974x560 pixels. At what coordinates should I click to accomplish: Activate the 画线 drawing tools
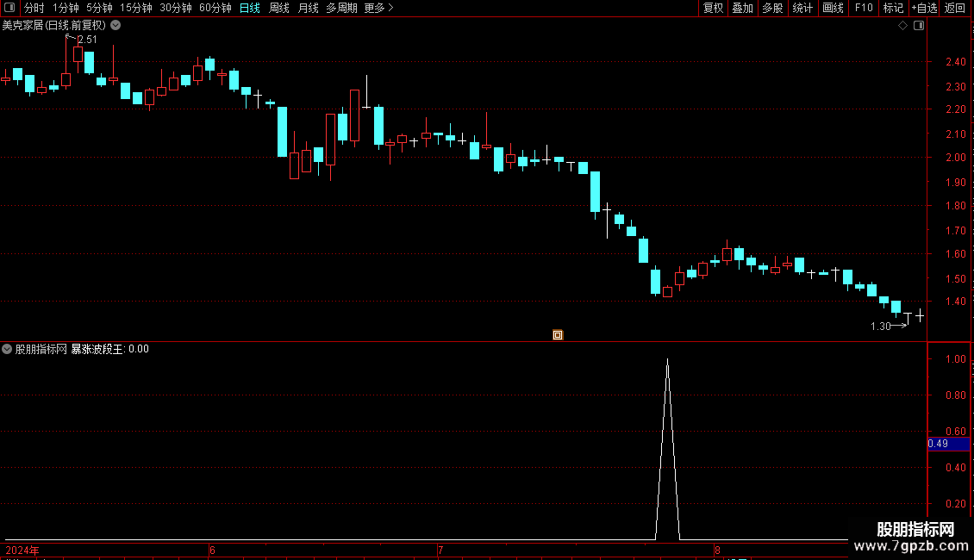click(x=833, y=8)
